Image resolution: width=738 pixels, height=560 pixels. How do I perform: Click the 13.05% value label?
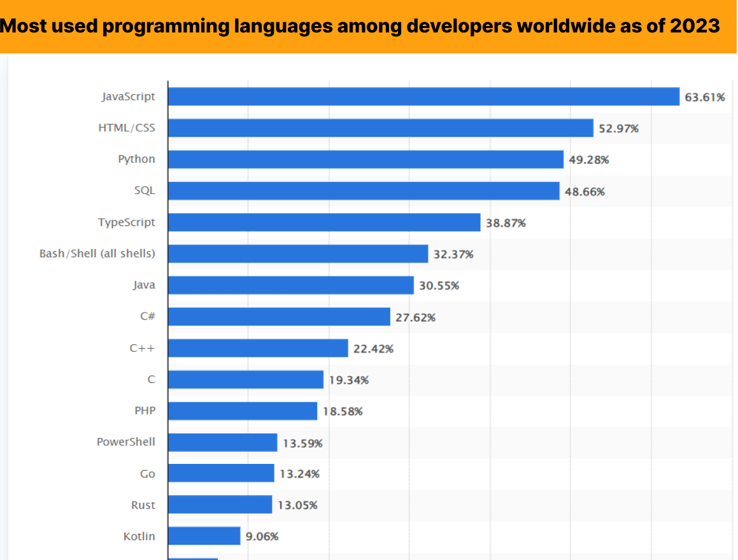297,505
